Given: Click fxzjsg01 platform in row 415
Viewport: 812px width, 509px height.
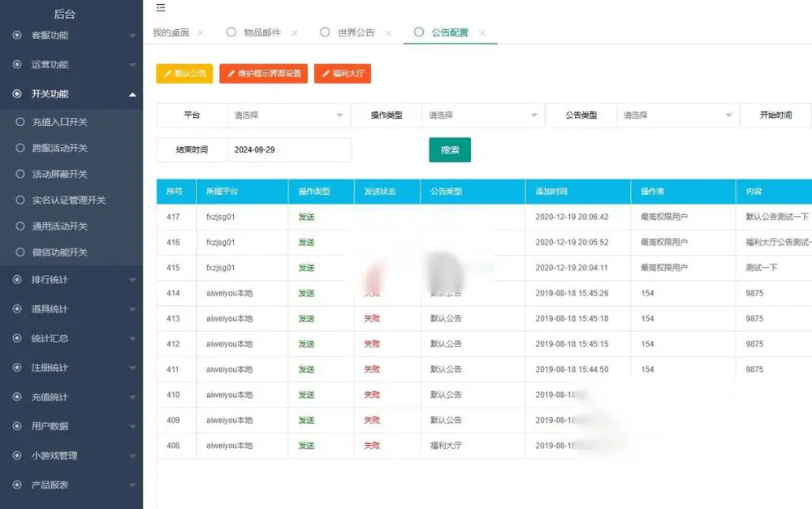Looking at the screenshot, I should (x=221, y=268).
